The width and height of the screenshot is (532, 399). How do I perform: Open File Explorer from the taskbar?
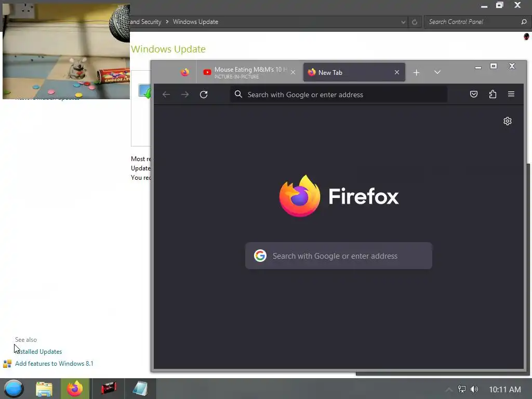pos(44,389)
